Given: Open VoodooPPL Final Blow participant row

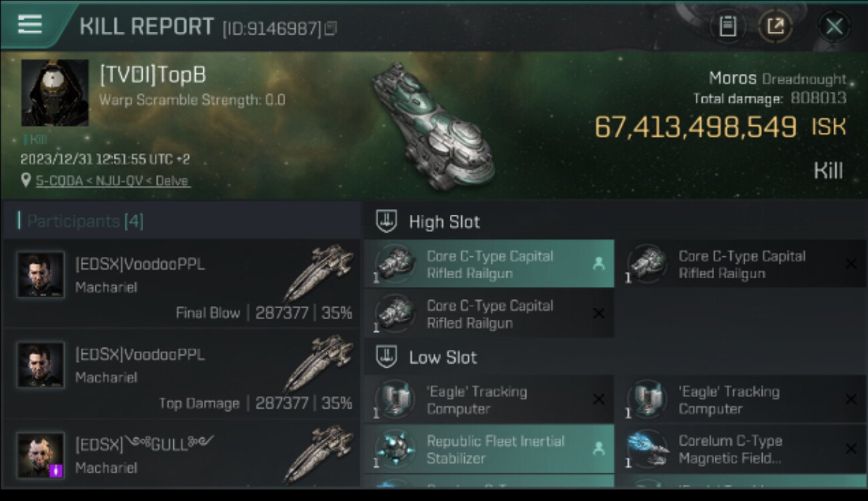Looking at the screenshot, I should (x=181, y=283).
